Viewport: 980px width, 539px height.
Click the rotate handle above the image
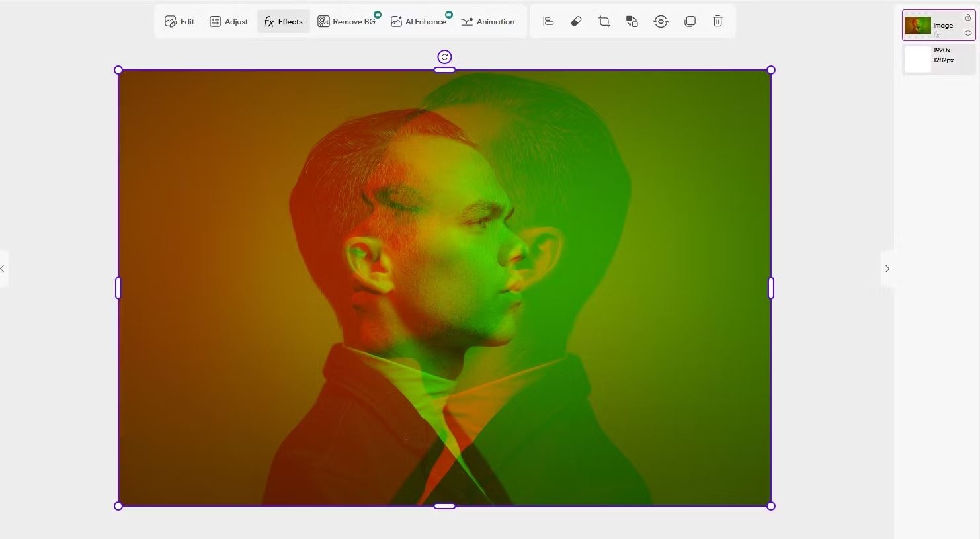pyautogui.click(x=444, y=57)
